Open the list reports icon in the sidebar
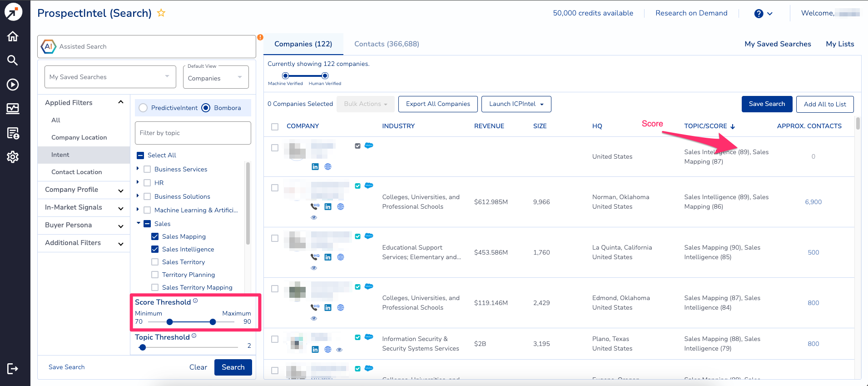The image size is (868, 386). tap(13, 133)
